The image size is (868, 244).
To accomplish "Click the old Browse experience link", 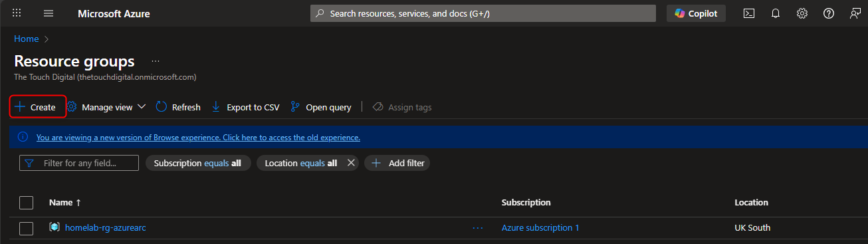I will tap(198, 138).
